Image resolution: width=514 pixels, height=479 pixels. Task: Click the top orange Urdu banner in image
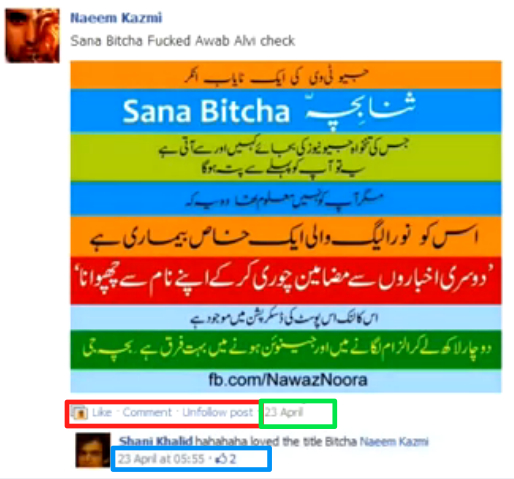coord(286,75)
